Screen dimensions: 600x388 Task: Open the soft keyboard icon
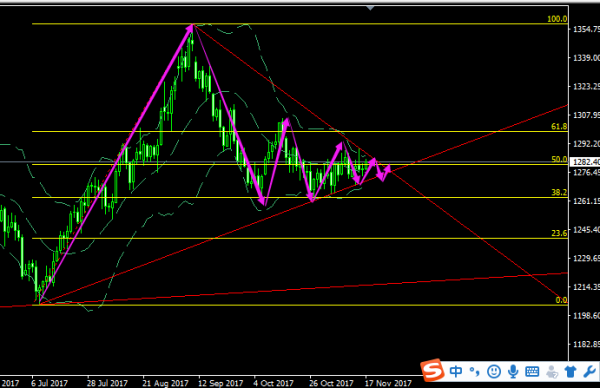click(x=532, y=371)
